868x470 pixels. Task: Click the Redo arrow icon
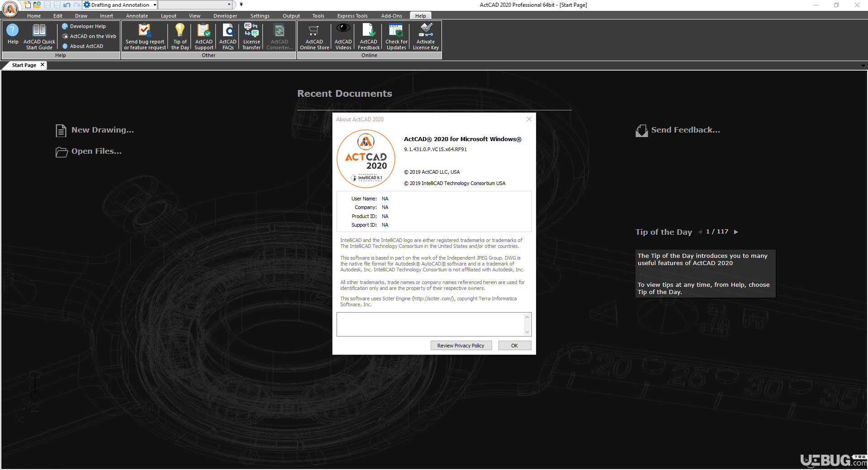pos(77,5)
